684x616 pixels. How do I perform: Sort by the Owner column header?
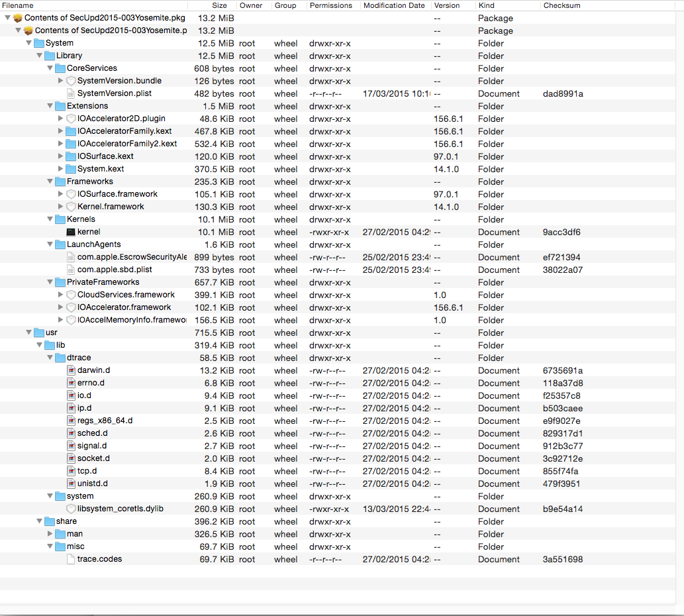(254, 5)
